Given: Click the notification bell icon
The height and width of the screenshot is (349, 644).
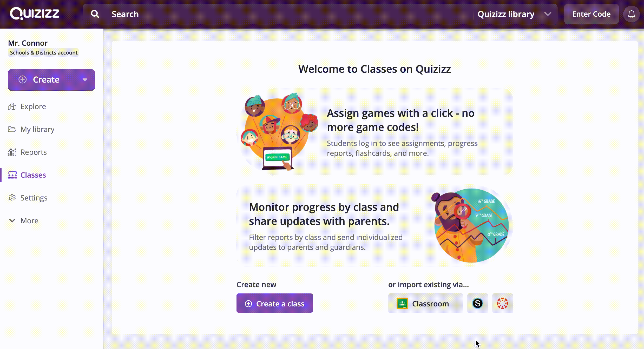Looking at the screenshot, I should click(632, 14).
